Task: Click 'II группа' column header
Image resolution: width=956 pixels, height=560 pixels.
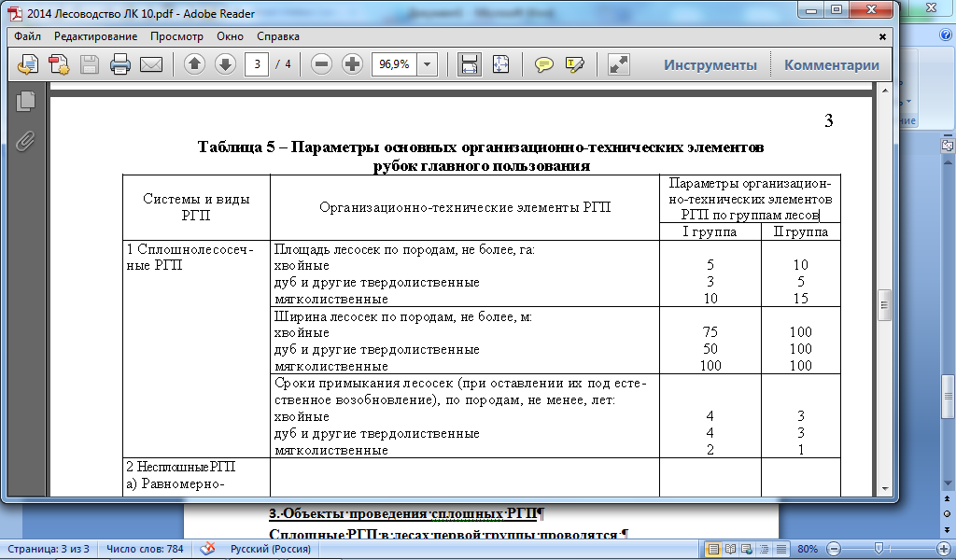Action: [x=800, y=231]
